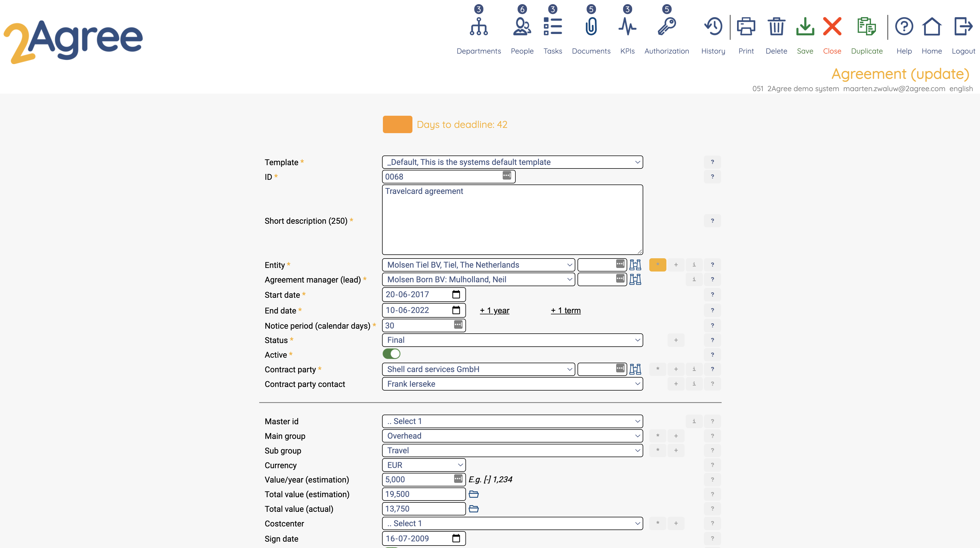Click the '+ 1 year' link
The width and height of the screenshot is (980, 548).
coord(494,310)
